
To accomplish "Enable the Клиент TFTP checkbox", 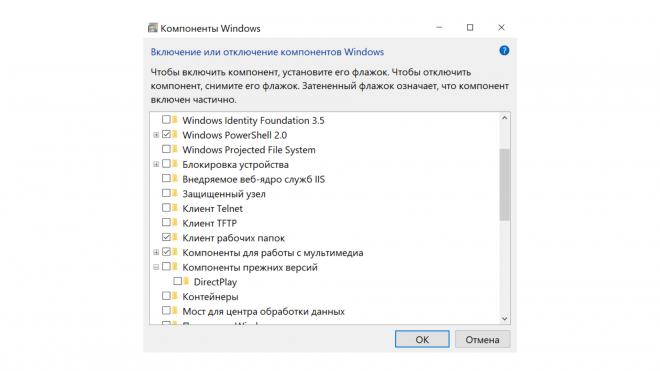I will 166,222.
